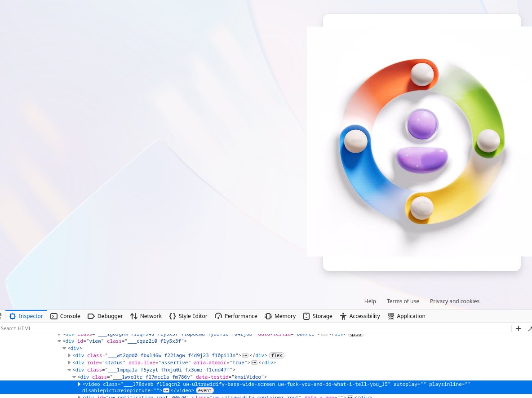This screenshot has height=398, width=532.
Task: Click ellipsis in the ___wt2qdd0 div row
Action: click(245, 355)
